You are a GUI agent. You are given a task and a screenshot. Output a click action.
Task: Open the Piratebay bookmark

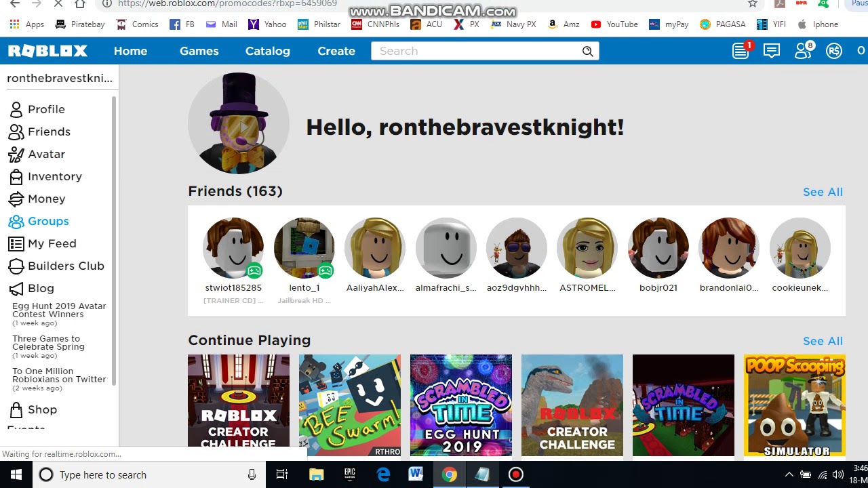(x=79, y=24)
